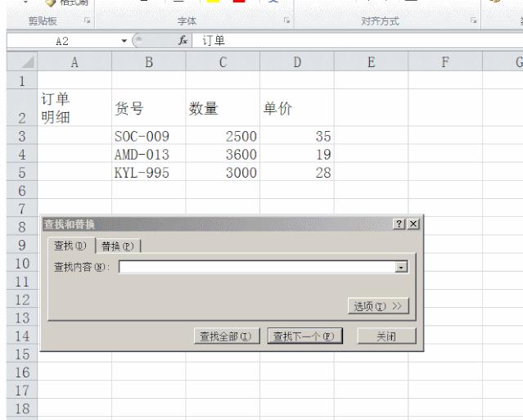
Task: Click the Name Box showing A2
Action: point(63,41)
